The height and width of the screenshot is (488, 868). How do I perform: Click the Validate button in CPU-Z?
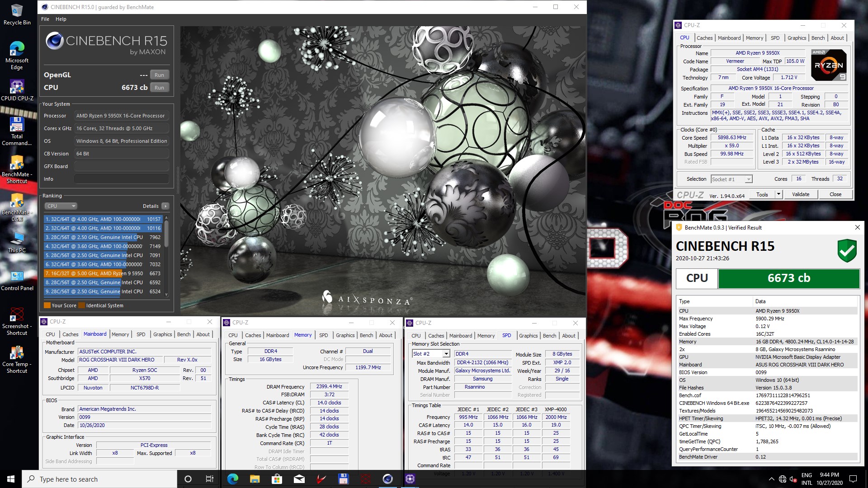click(x=801, y=195)
